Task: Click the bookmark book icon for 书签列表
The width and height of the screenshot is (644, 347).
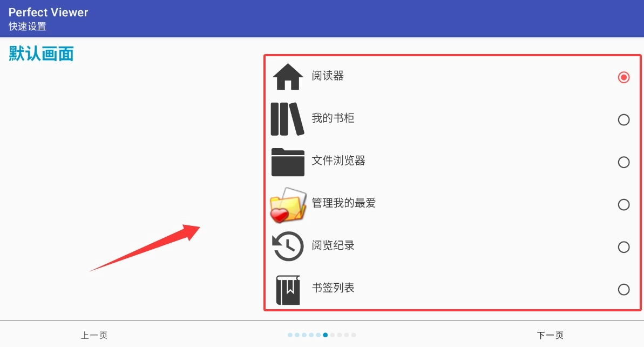Action: [x=288, y=290]
